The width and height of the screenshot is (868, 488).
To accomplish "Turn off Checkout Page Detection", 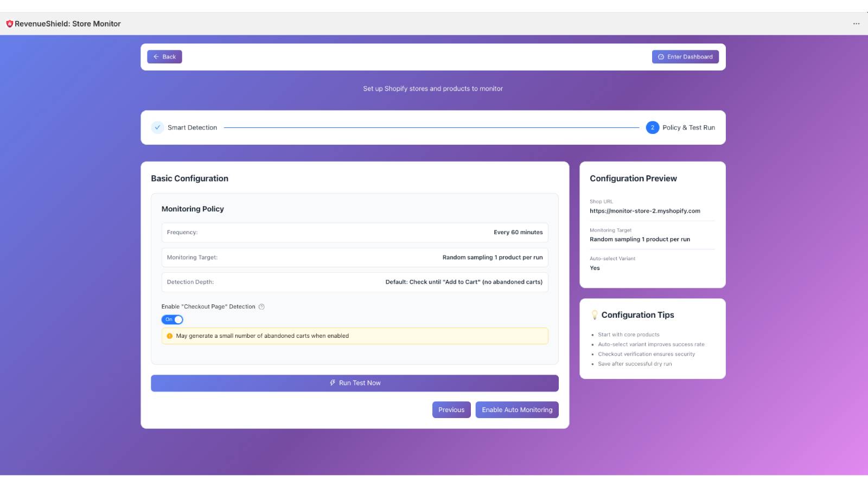I will (x=172, y=319).
